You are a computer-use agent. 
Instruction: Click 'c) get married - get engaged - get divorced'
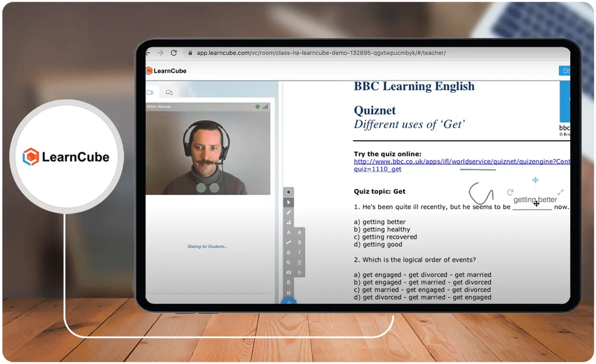[x=423, y=290]
